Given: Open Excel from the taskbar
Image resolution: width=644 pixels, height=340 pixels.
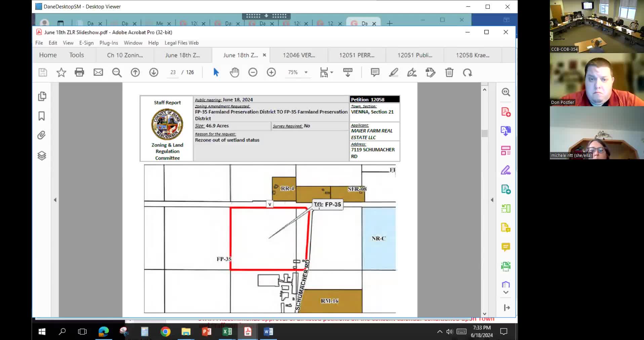Looking at the screenshot, I should click(x=227, y=332).
